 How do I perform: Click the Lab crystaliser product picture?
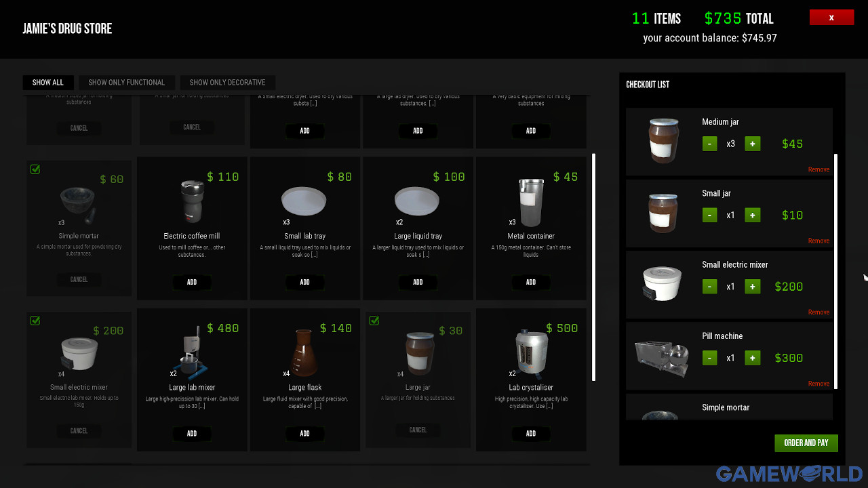pyautogui.click(x=530, y=352)
